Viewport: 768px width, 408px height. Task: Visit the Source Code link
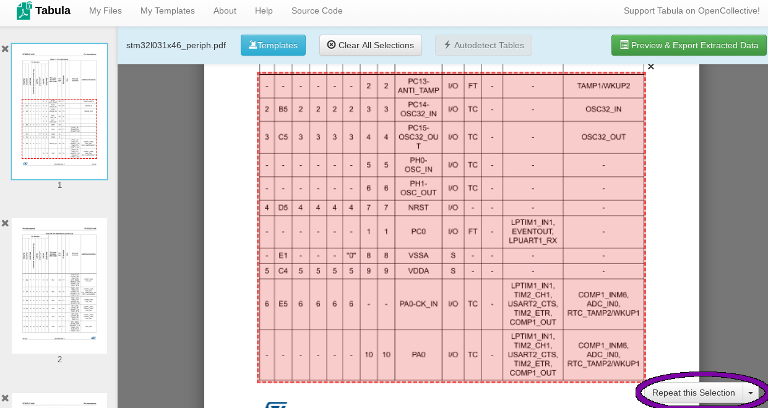point(317,11)
